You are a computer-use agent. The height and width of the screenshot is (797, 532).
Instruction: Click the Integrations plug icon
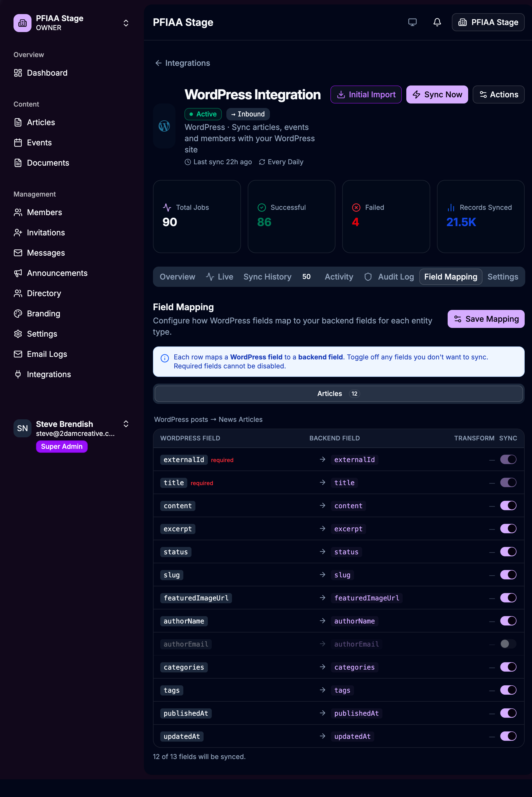pyautogui.click(x=18, y=374)
